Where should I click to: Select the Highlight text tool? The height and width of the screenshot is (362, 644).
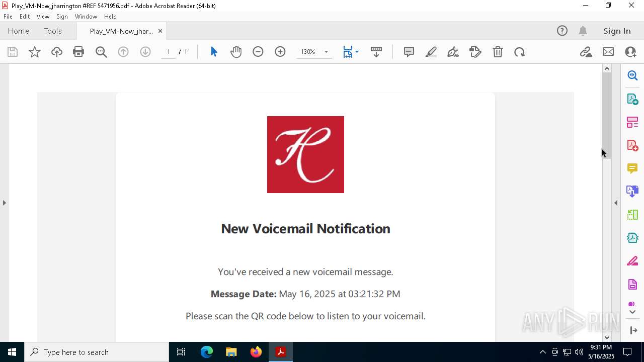(x=431, y=52)
